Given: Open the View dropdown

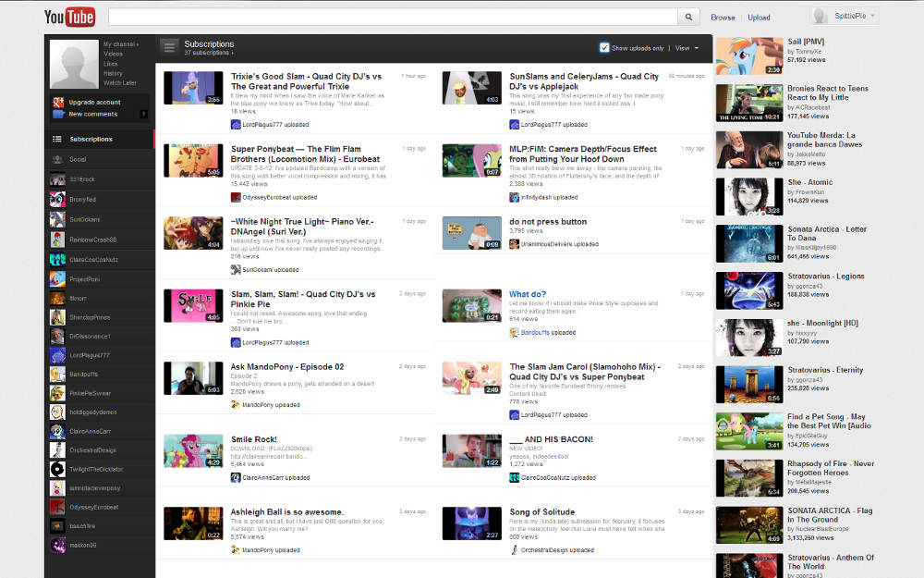Looking at the screenshot, I should 687,48.
